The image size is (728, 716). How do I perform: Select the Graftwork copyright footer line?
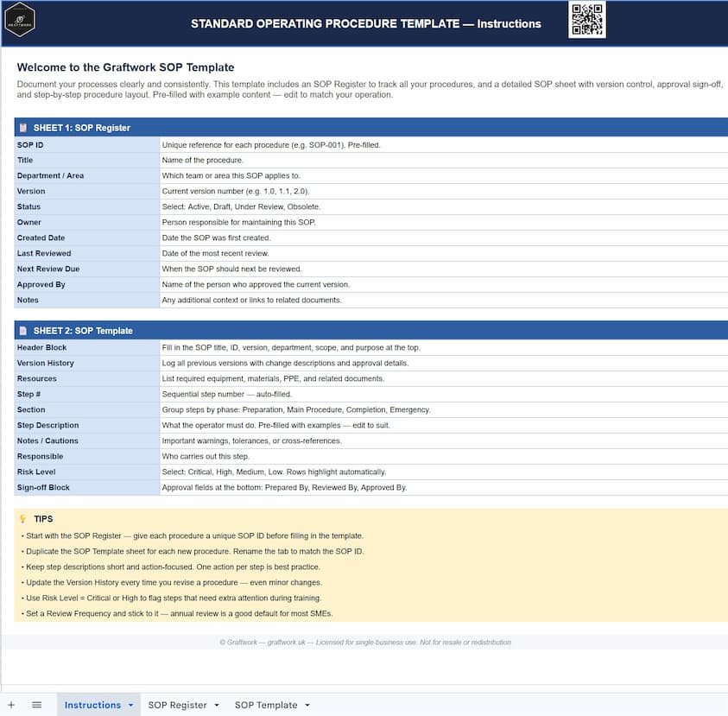[365, 643]
